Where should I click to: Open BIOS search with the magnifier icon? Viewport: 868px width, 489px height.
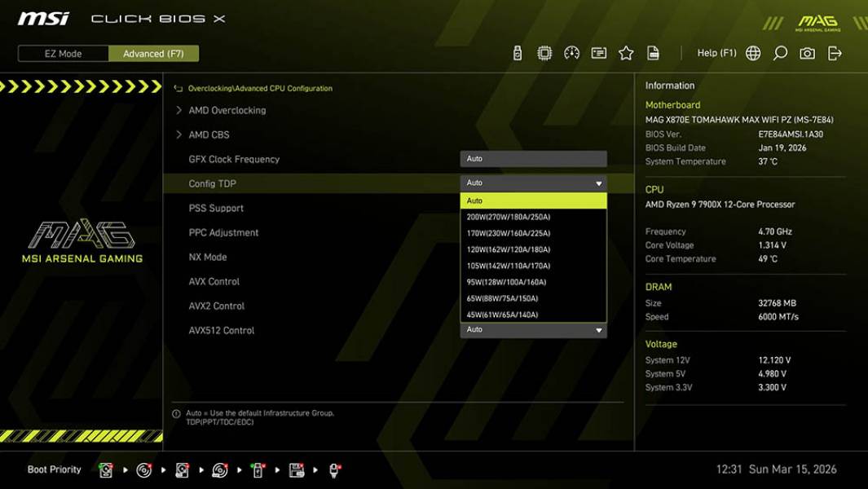pos(781,51)
